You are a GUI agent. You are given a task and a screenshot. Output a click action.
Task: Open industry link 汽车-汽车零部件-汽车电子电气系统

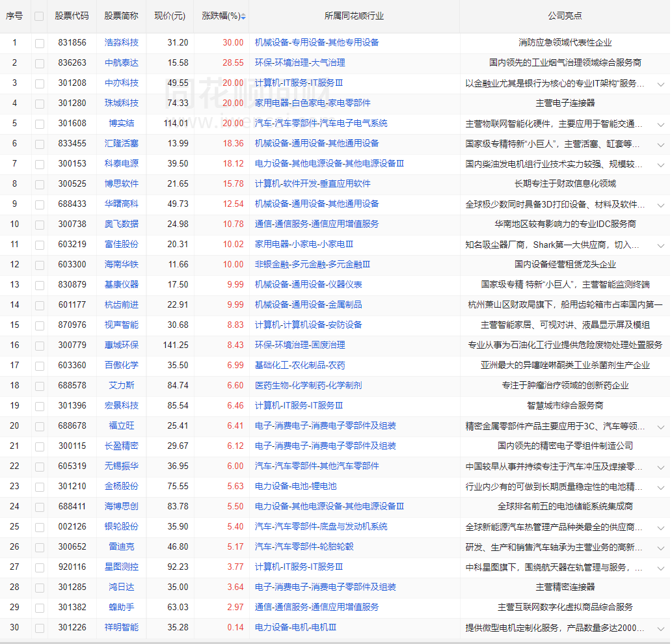pos(321,123)
